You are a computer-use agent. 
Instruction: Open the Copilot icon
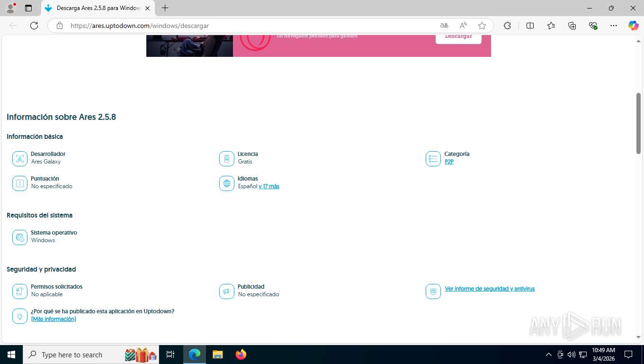pyautogui.click(x=634, y=26)
